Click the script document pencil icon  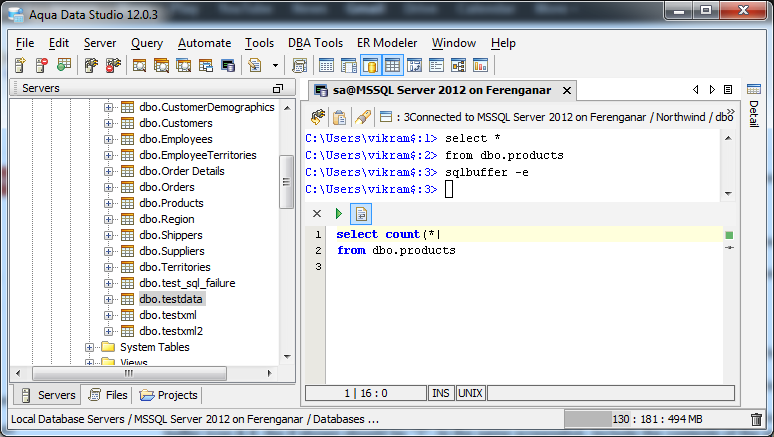tap(255, 65)
